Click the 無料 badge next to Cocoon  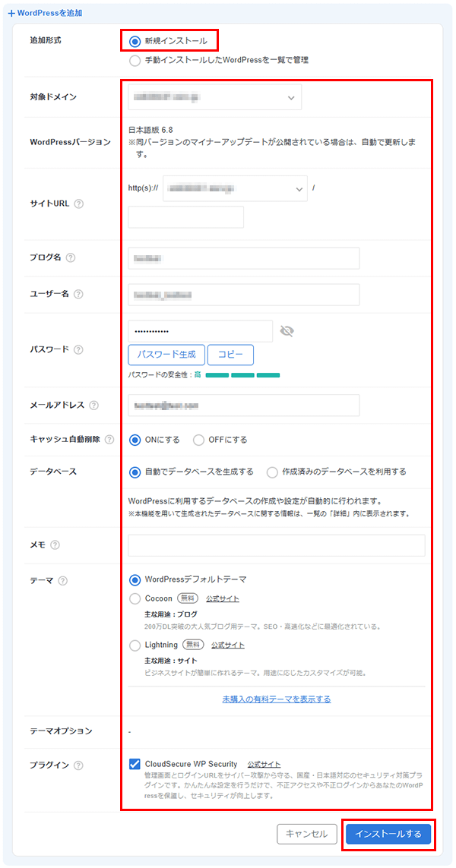(x=187, y=598)
